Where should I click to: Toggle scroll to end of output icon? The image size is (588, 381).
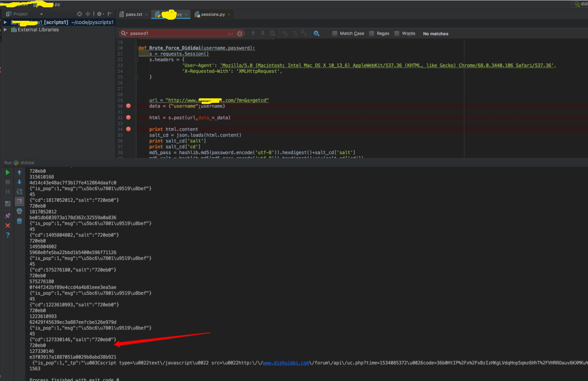19,201
